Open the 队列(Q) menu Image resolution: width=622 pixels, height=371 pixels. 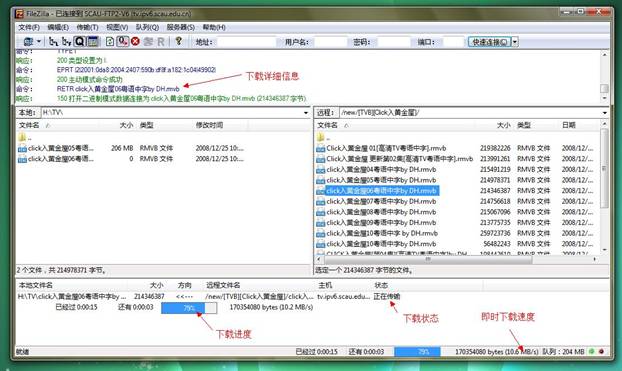(147, 27)
